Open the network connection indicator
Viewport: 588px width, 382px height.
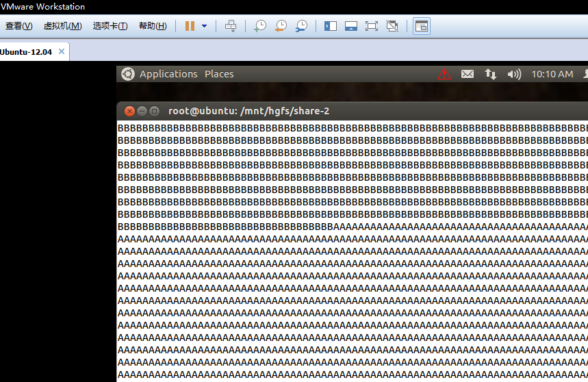491,74
